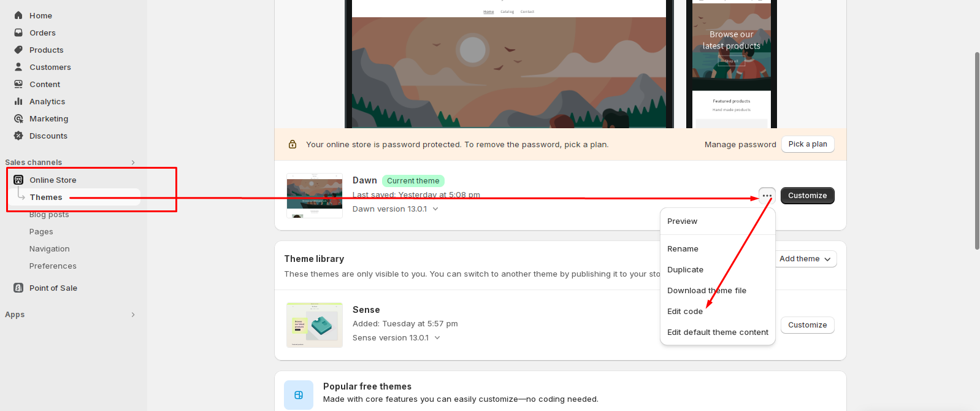Click the Point of Sale bag icon
The height and width of the screenshot is (411, 980).
18,288
